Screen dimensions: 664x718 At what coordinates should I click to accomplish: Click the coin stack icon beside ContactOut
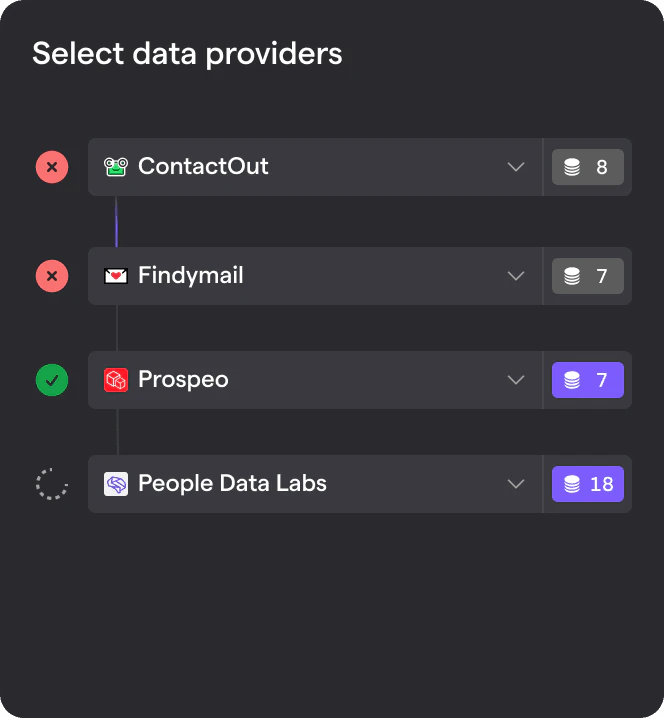click(572, 167)
